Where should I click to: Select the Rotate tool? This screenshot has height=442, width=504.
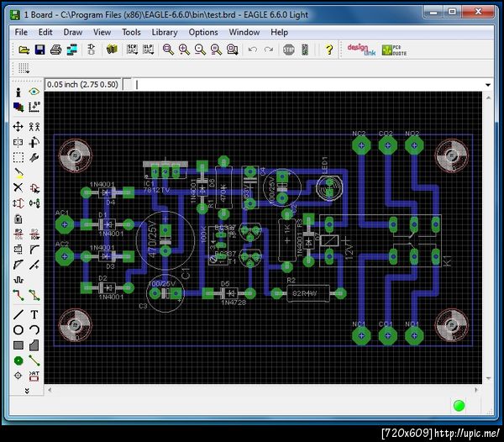point(34,142)
